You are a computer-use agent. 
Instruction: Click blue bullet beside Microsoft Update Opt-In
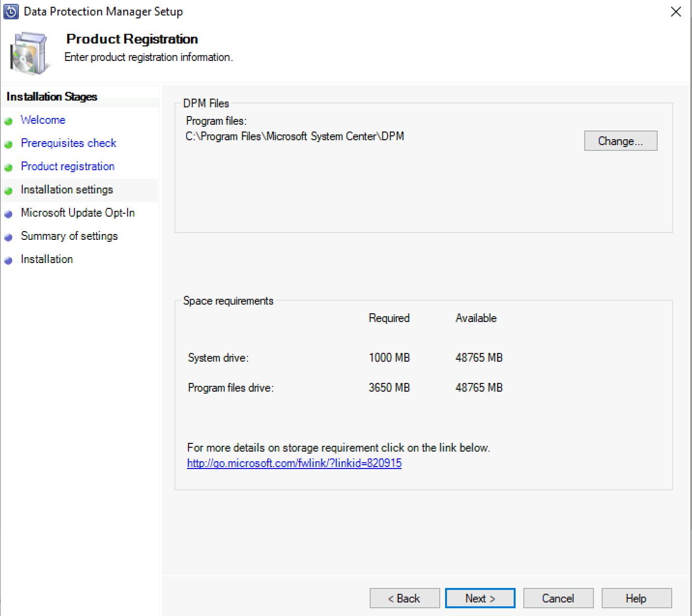point(8,214)
